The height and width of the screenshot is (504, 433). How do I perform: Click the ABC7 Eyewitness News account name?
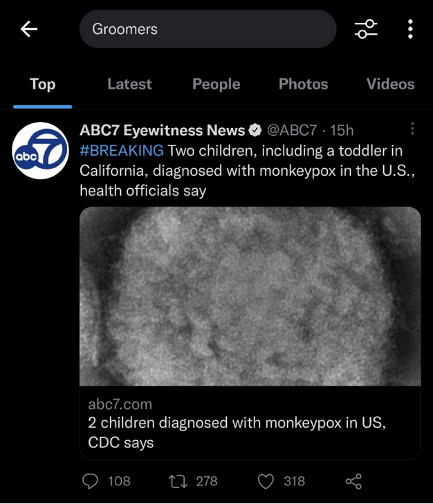coord(163,130)
